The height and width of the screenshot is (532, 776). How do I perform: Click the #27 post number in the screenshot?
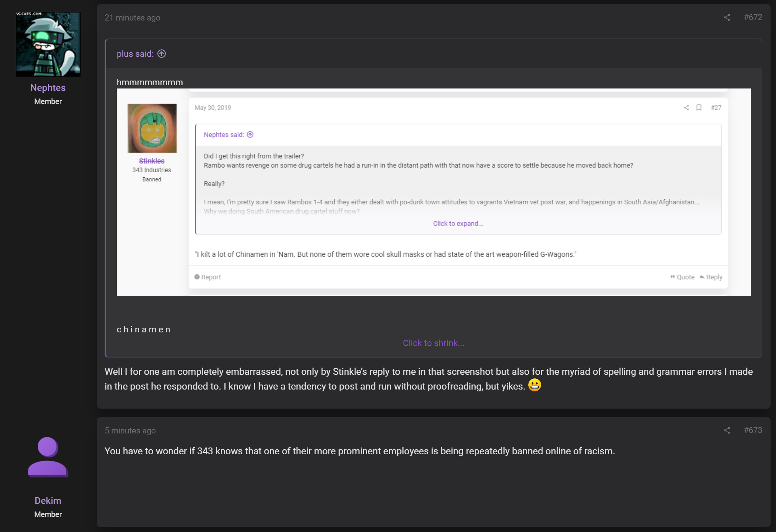coord(716,108)
